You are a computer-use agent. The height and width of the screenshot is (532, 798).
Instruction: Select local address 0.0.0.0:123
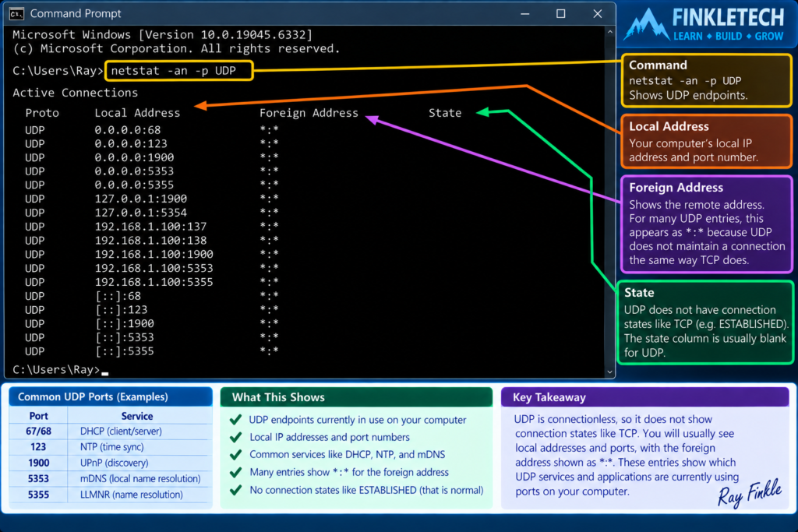click(131, 144)
